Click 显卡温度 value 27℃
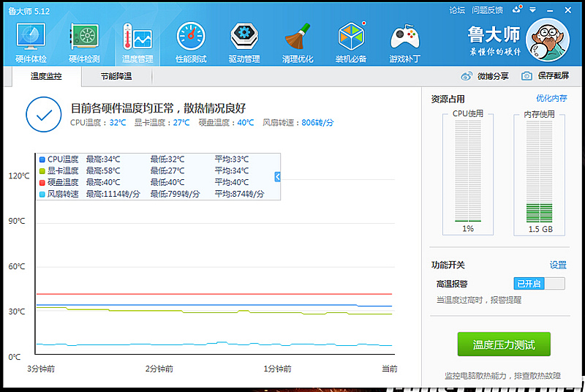The width and height of the screenshot is (585, 392). click(181, 123)
